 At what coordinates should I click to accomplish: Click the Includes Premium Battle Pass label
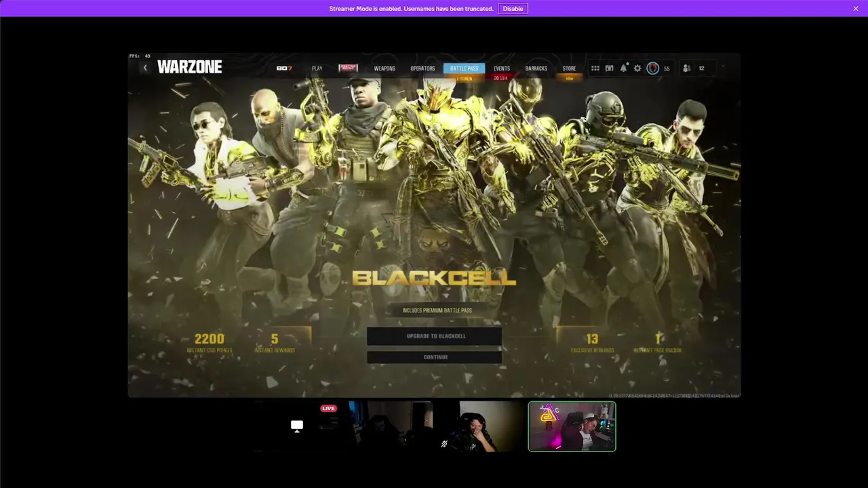[437, 310]
